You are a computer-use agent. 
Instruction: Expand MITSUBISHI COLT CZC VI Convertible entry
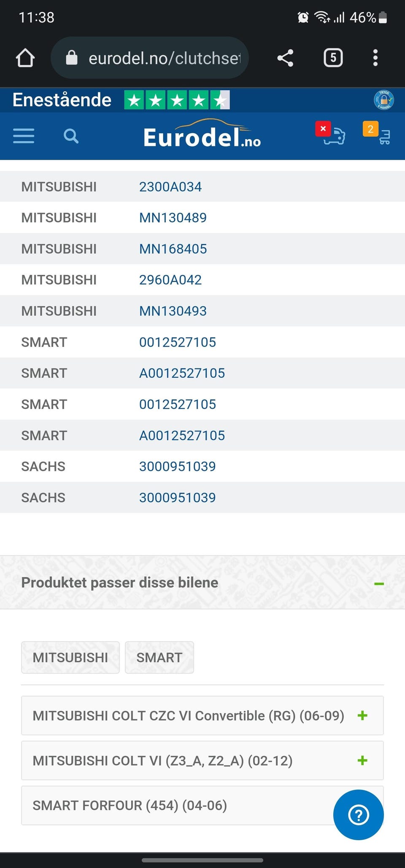[x=202, y=715]
